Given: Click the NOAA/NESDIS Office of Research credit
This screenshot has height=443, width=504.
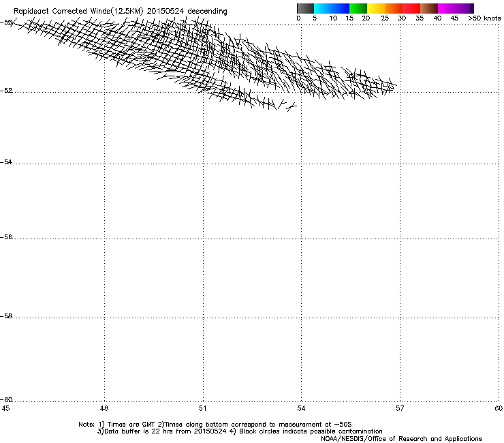Looking at the screenshot, I should (401, 439).
